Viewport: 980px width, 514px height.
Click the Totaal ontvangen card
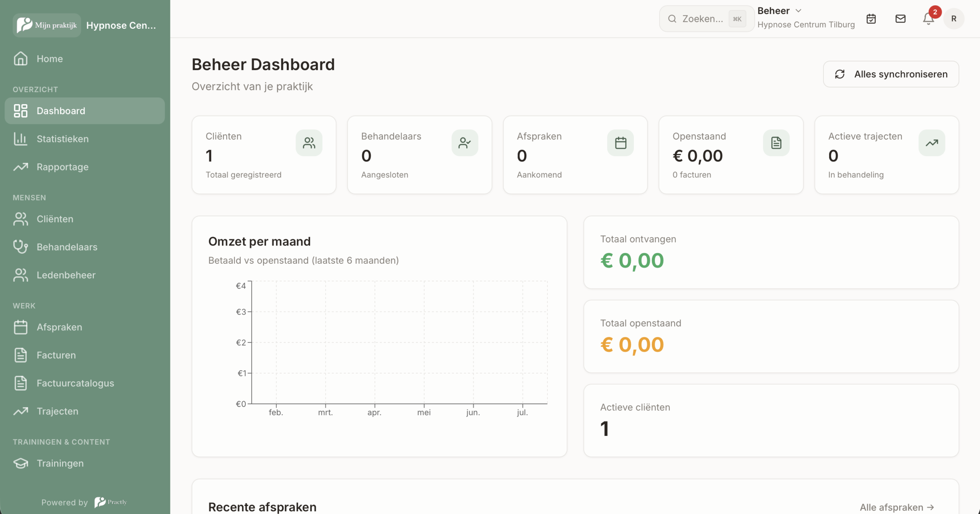(771, 252)
